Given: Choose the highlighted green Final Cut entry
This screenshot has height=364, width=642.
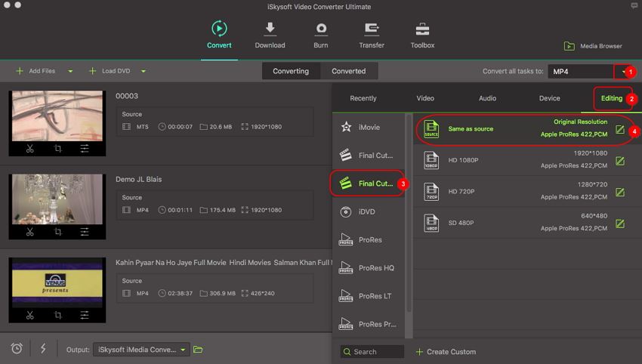Looking at the screenshot, I should [368, 184].
